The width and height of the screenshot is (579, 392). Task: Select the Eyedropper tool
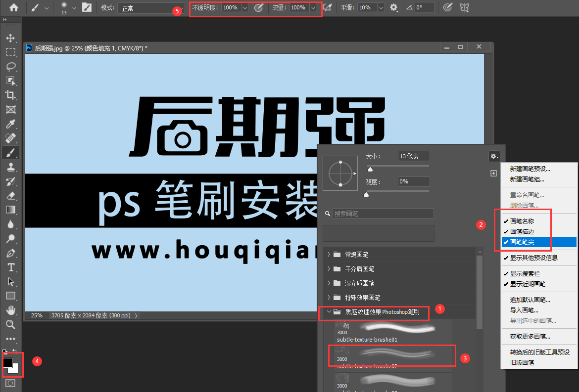coord(11,124)
